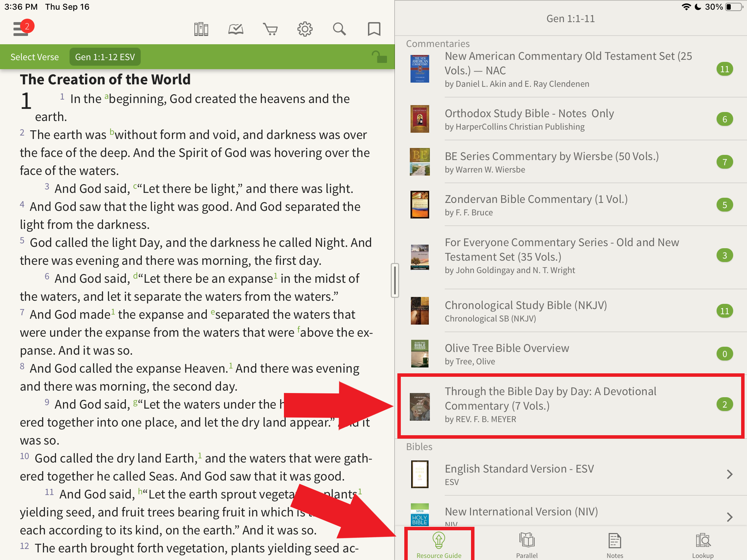Tap the Do Not Disturb moon icon
747x560 pixels.
pos(698,7)
